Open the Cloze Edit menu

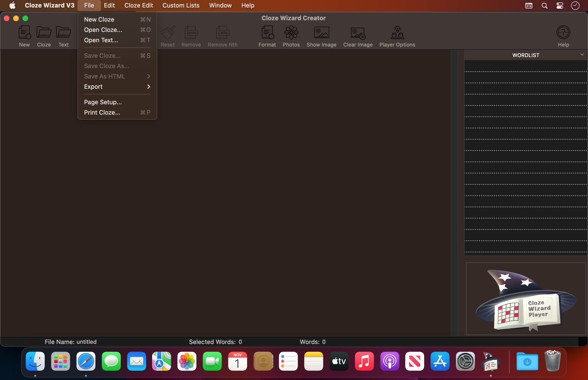pyautogui.click(x=138, y=5)
